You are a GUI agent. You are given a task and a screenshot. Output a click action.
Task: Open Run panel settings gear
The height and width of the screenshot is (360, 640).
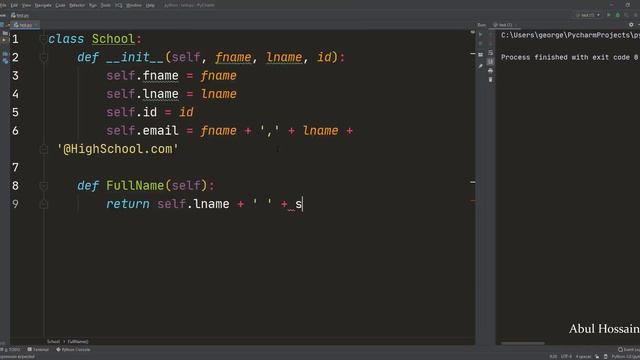[631, 25]
